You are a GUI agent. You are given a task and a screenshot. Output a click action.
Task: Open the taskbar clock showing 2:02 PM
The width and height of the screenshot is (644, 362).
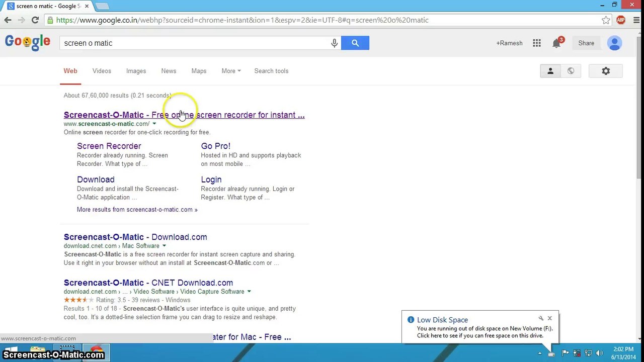(x=624, y=353)
